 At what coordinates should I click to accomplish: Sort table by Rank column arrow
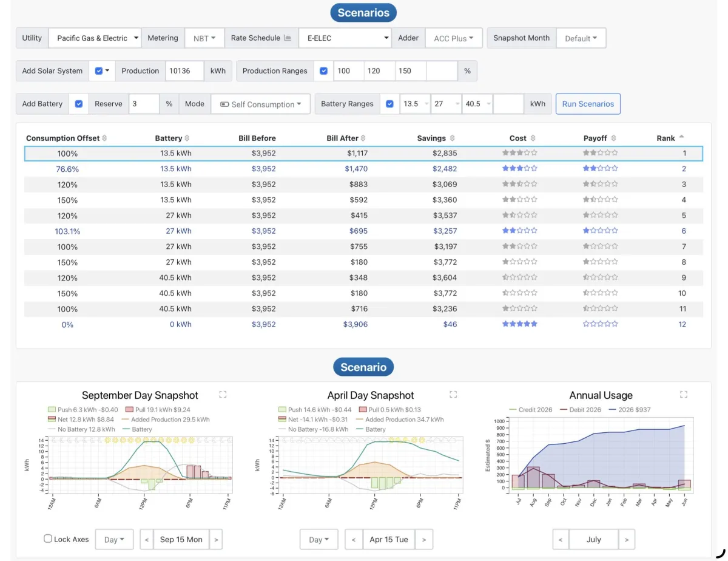tap(681, 138)
